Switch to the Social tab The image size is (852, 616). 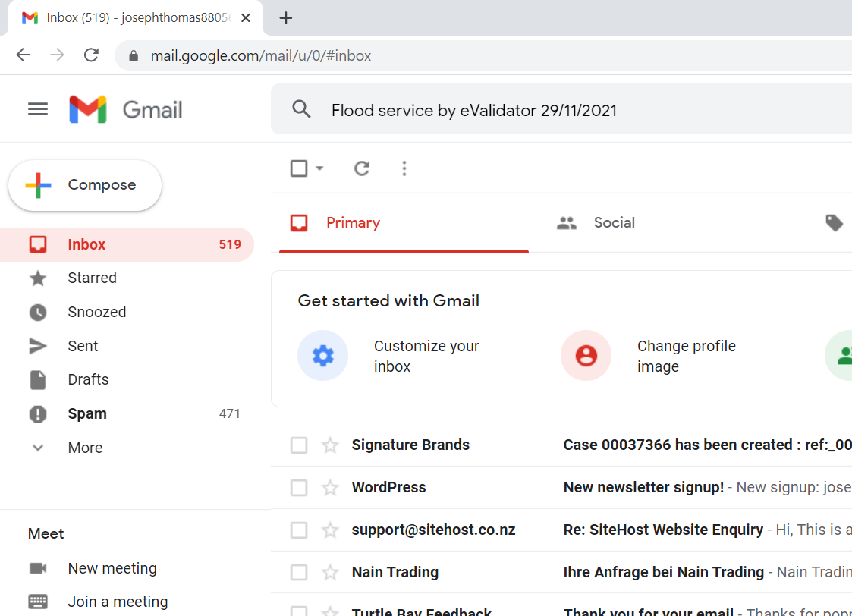click(x=614, y=223)
